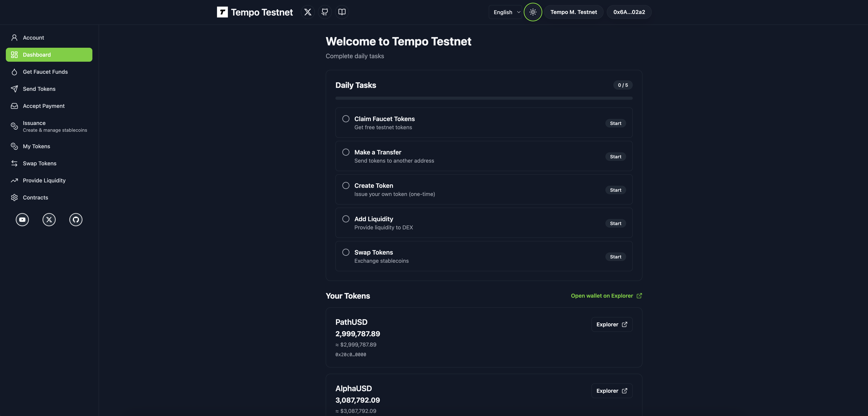The height and width of the screenshot is (416, 868).
Task: Mark Swap Tokens task circle
Action: coord(346,252)
